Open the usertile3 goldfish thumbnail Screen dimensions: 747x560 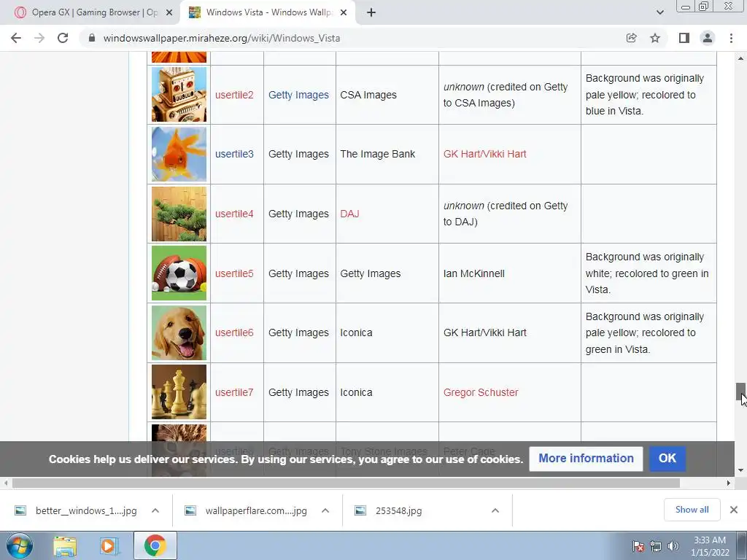point(179,154)
